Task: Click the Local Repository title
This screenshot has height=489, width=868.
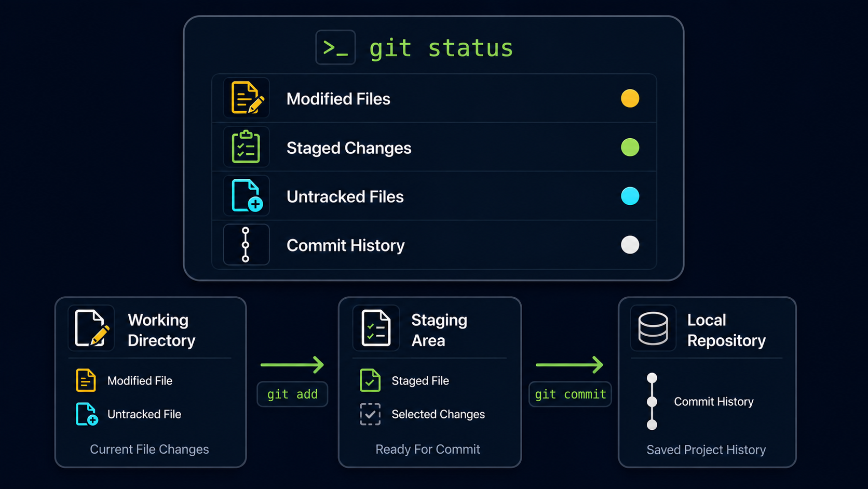Action: 726,330
